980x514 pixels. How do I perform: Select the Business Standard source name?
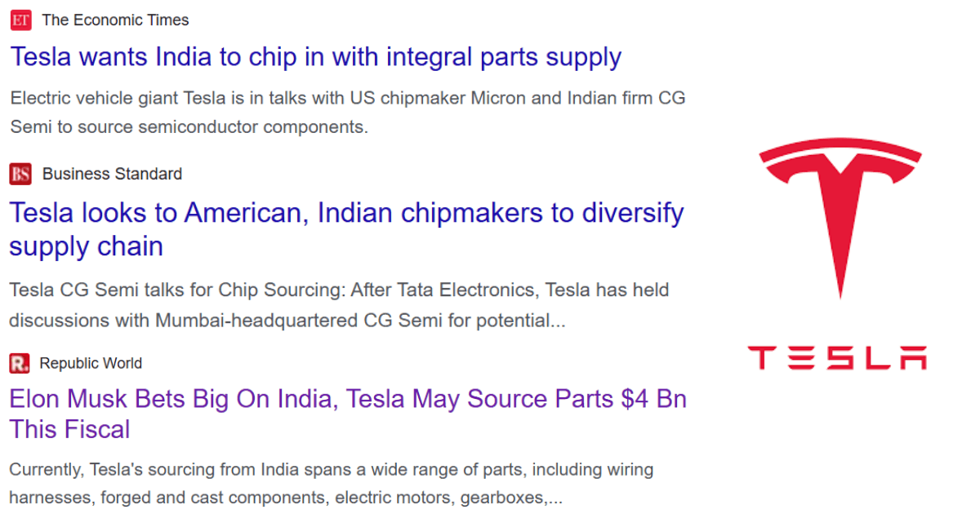point(112,174)
